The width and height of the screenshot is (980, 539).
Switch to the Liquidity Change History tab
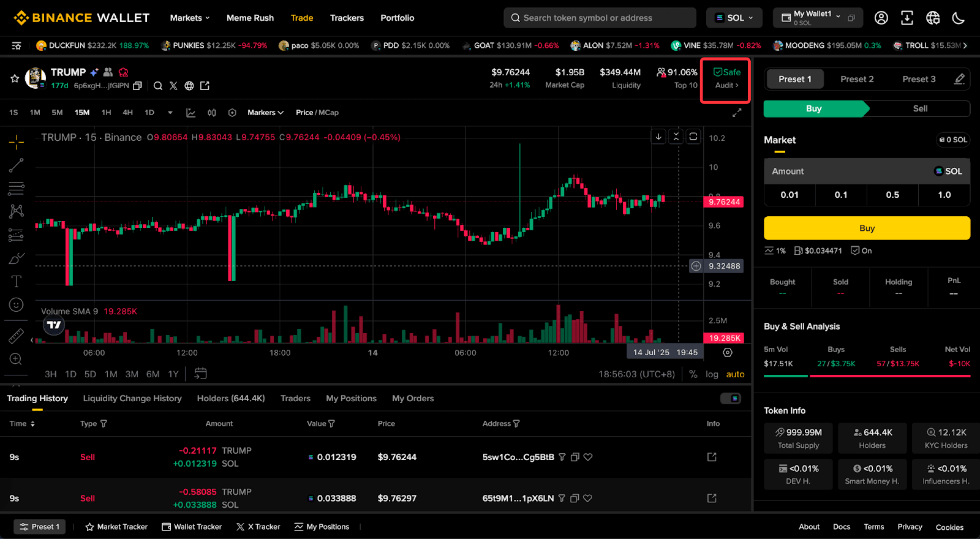[132, 399]
